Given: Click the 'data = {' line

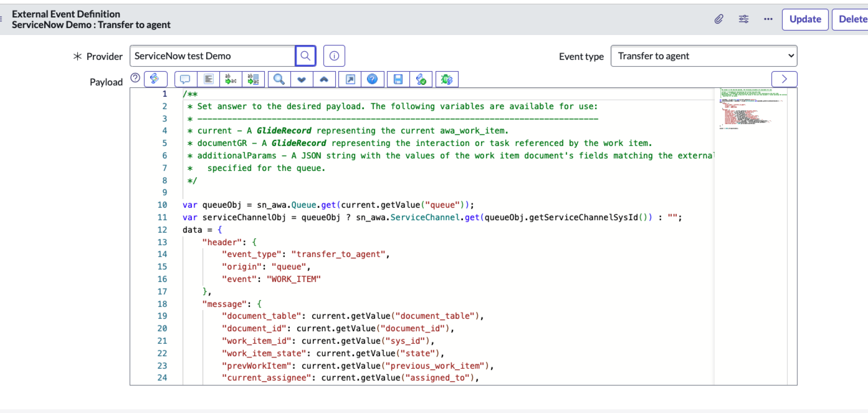Looking at the screenshot, I should 202,230.
